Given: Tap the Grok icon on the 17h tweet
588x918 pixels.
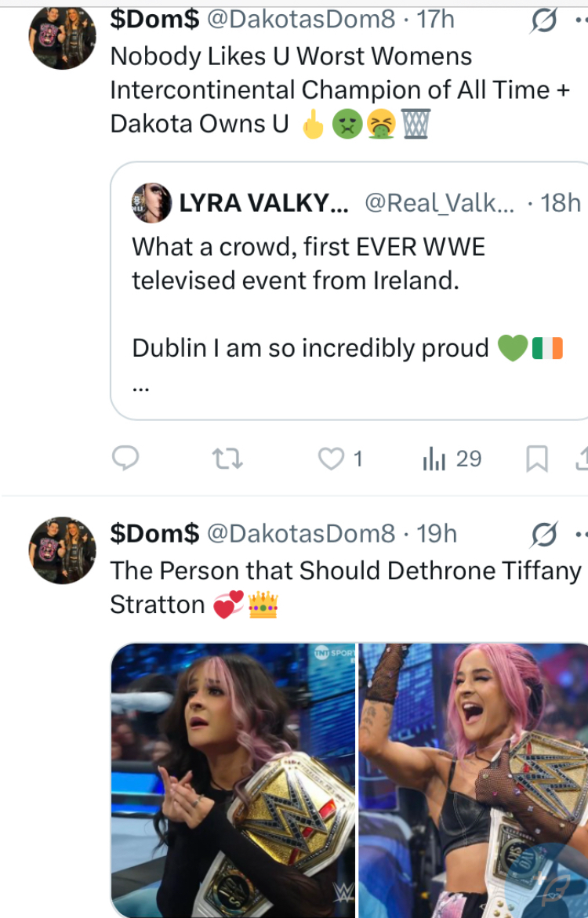Looking at the screenshot, I should 543,22.
